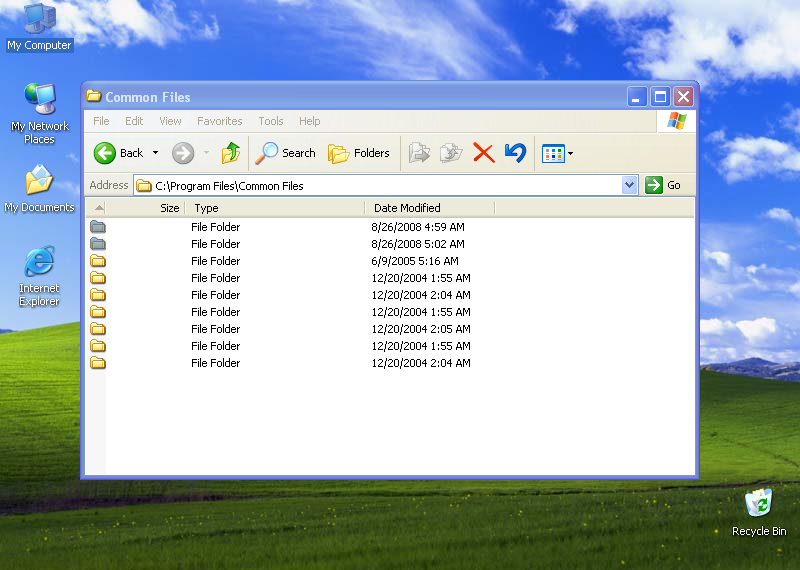Screen dimensions: 800x570
Task: Select folder icon dated 6/9/2005
Action: click(x=98, y=261)
